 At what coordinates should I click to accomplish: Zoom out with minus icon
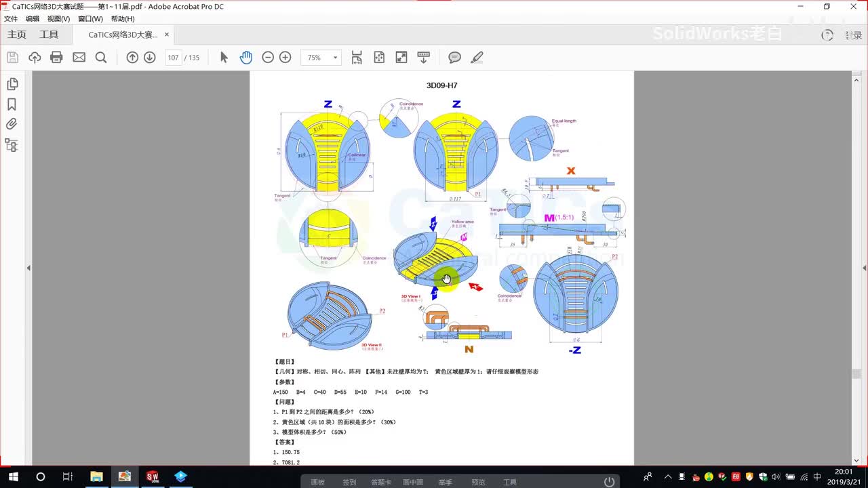268,58
